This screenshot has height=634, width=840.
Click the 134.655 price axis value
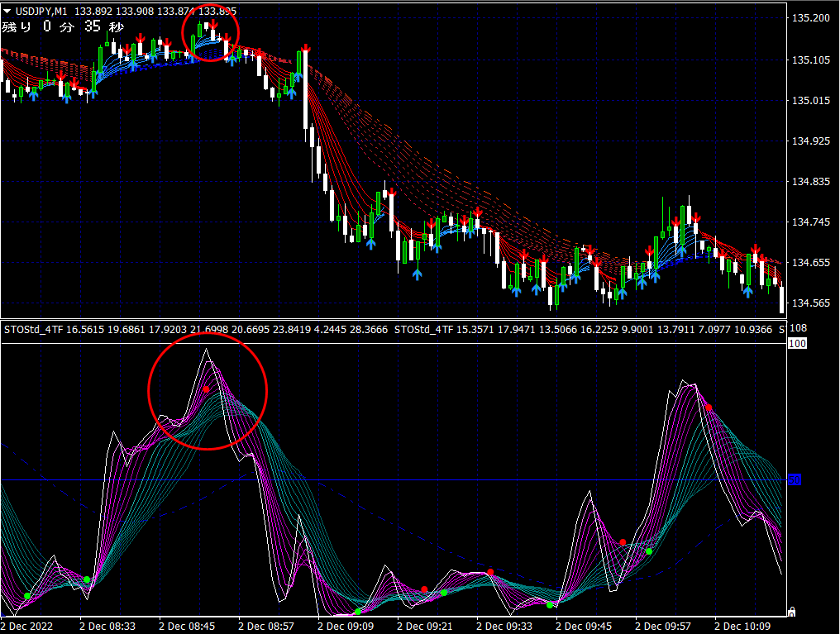[810, 262]
